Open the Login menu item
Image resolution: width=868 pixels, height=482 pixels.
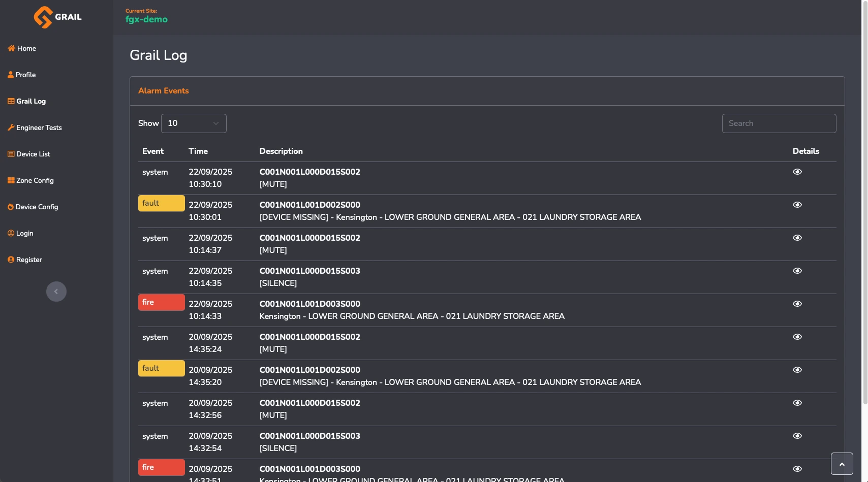pyautogui.click(x=24, y=233)
